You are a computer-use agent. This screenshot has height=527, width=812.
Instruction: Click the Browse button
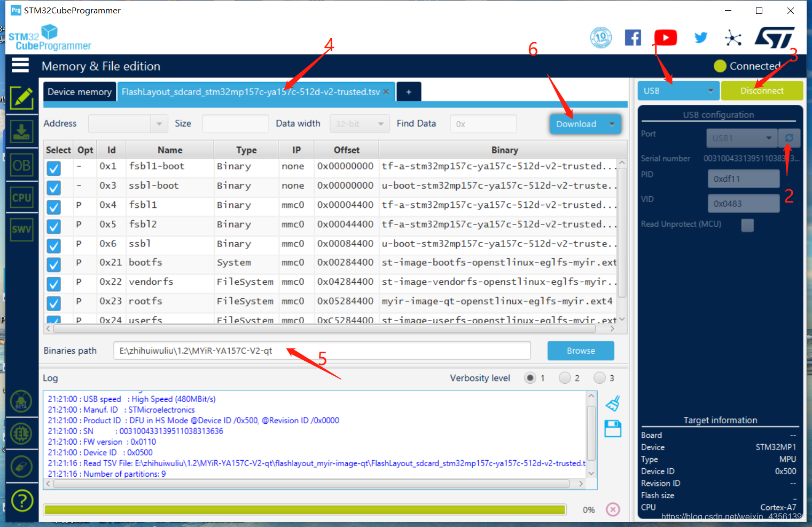581,351
